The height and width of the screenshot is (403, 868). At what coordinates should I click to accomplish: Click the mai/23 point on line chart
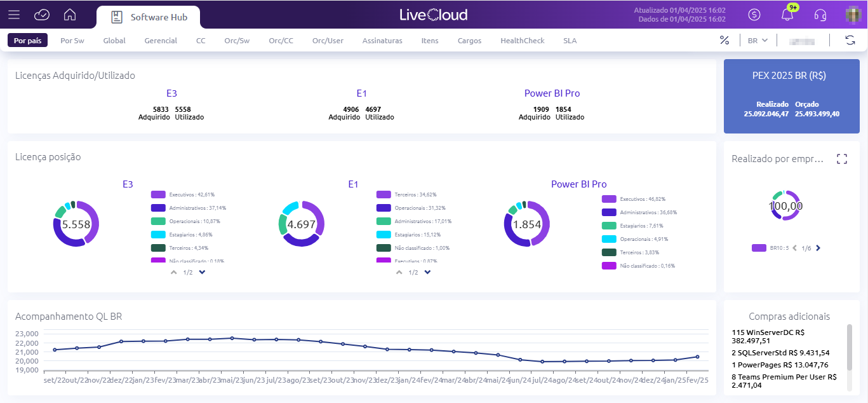(232, 338)
